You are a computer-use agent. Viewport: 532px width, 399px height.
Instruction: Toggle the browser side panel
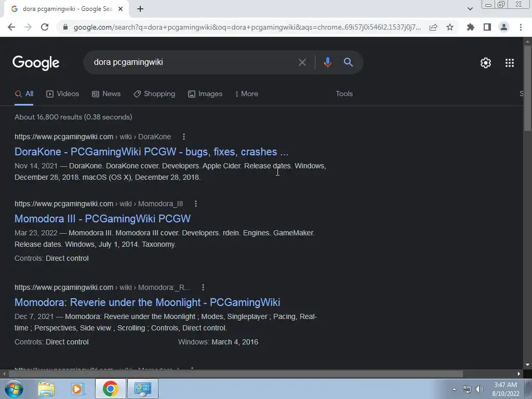point(487,27)
